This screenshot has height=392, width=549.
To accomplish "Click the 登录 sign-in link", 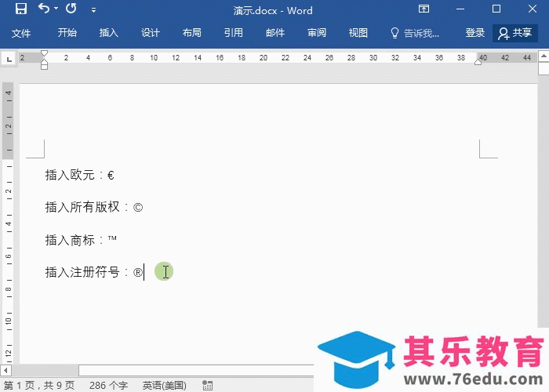I will pos(474,33).
